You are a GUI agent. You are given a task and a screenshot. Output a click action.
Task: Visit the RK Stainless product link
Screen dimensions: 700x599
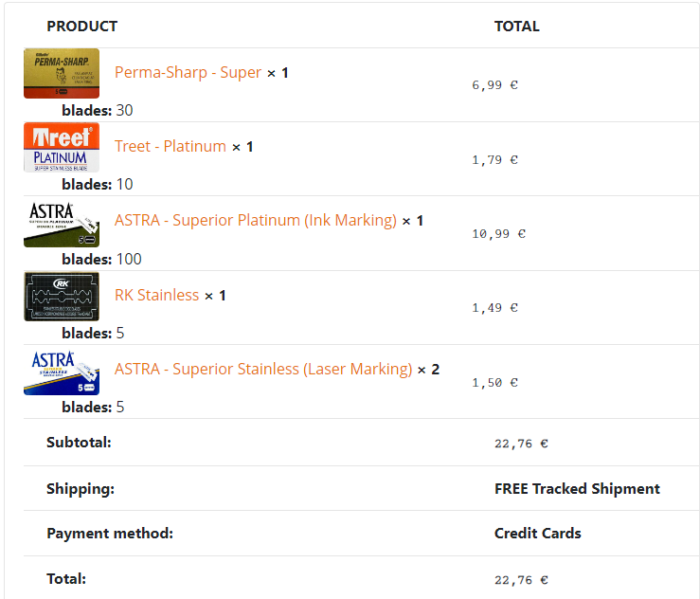157,296
